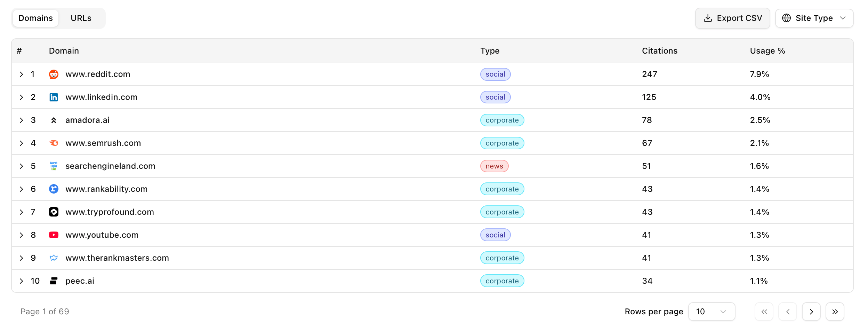868x330 pixels.
Task: Click citations value 125
Action: click(x=649, y=97)
